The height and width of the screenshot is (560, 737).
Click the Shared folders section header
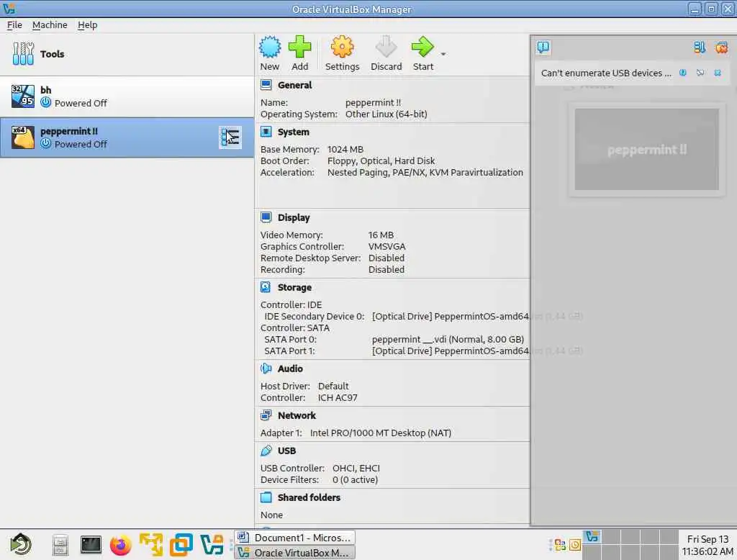309,497
